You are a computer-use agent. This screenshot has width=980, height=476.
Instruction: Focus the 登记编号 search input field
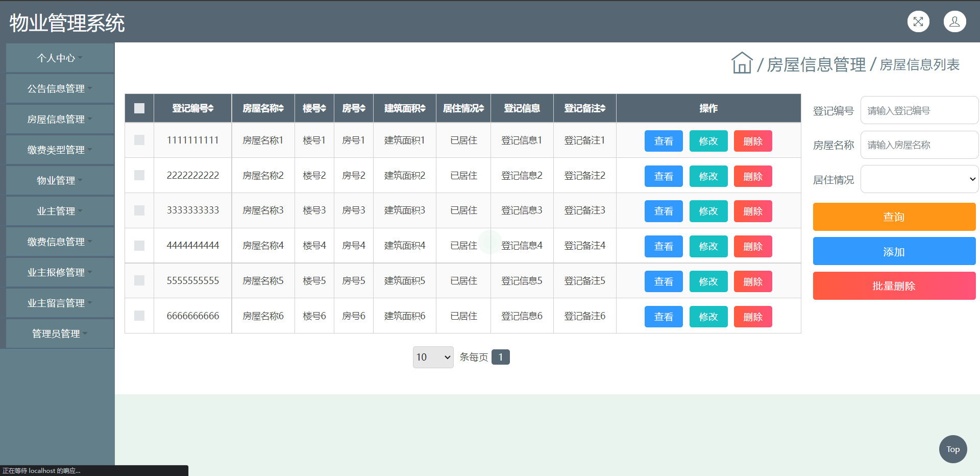[919, 110]
